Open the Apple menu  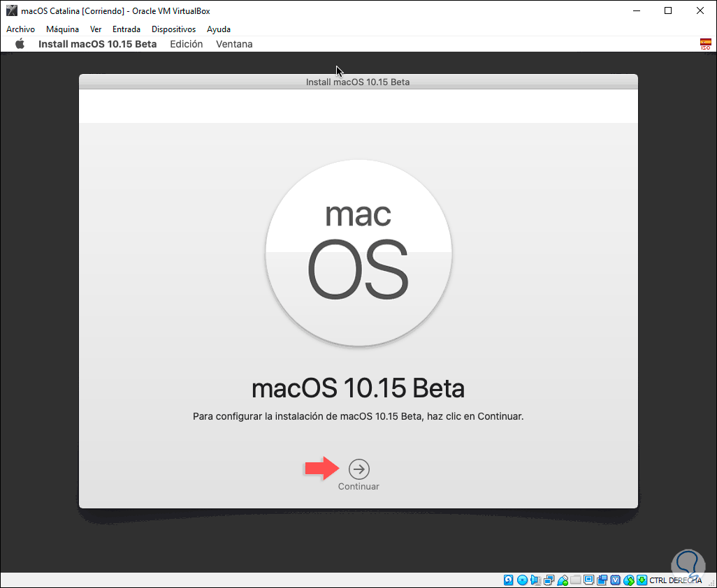[20, 44]
